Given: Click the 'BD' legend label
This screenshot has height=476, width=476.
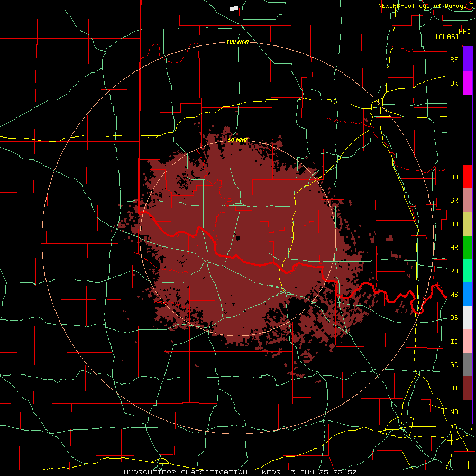Looking at the screenshot, I should coord(454,224).
